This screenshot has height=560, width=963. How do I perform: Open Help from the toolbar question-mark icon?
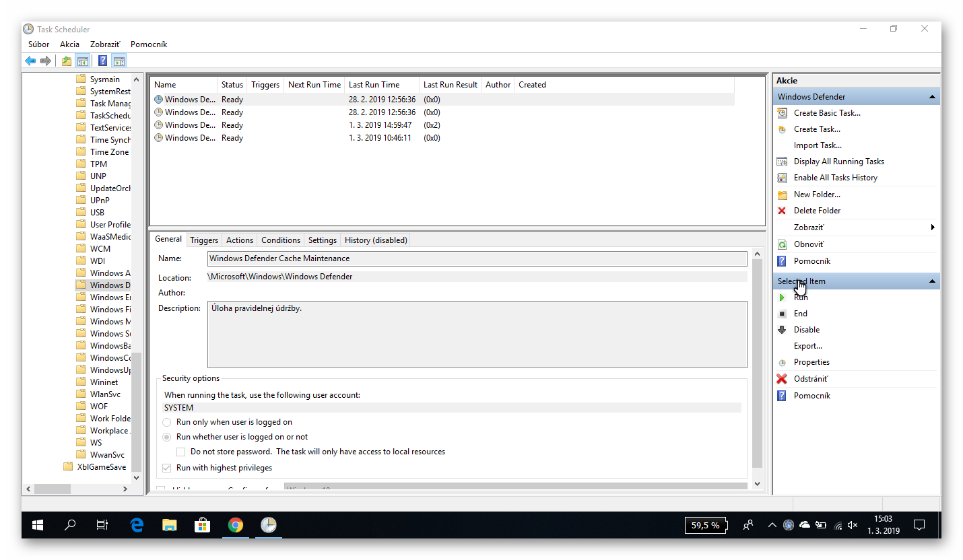click(x=103, y=61)
